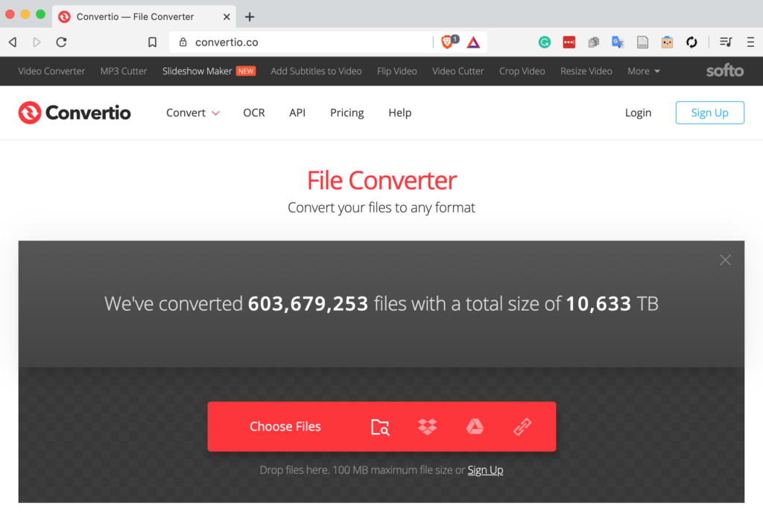763x532 pixels.
Task: Click the Login link
Action: pos(638,113)
